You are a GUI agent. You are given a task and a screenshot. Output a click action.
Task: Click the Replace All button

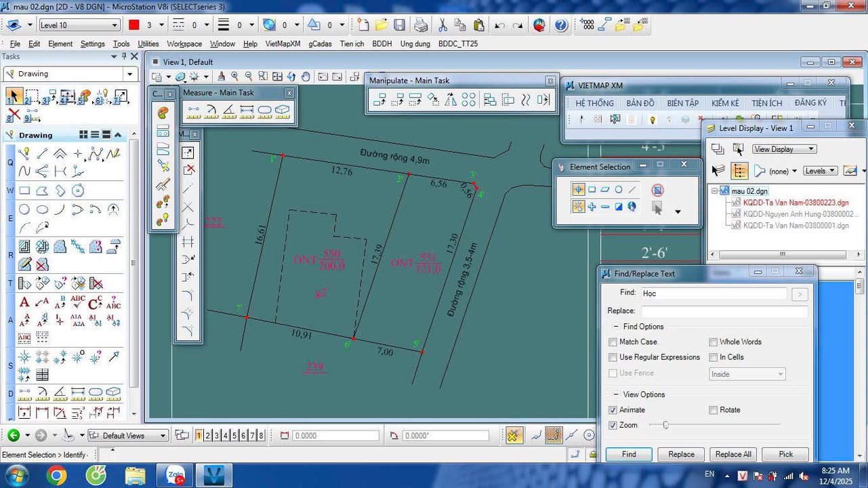pyautogui.click(x=733, y=454)
